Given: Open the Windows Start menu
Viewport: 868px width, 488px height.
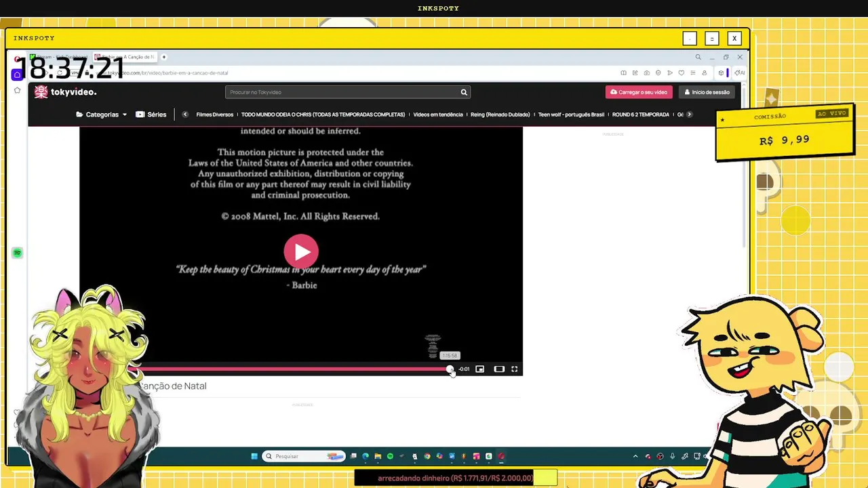Looking at the screenshot, I should (x=254, y=456).
